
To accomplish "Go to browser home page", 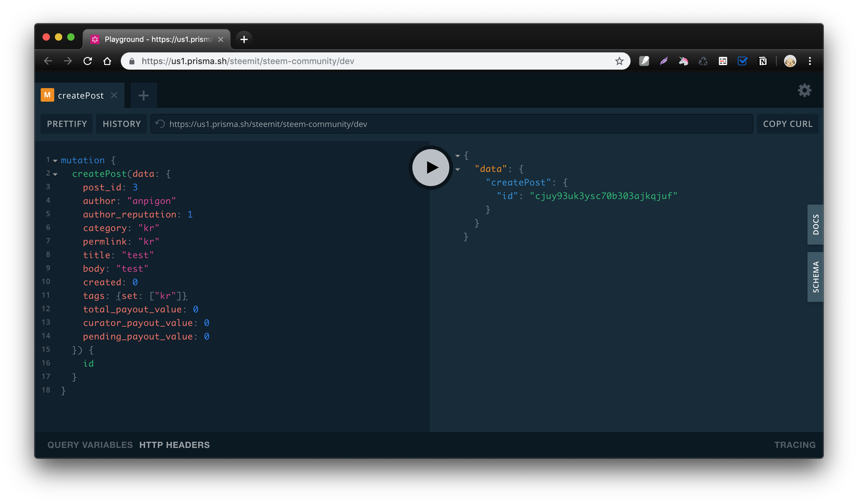I will point(107,61).
